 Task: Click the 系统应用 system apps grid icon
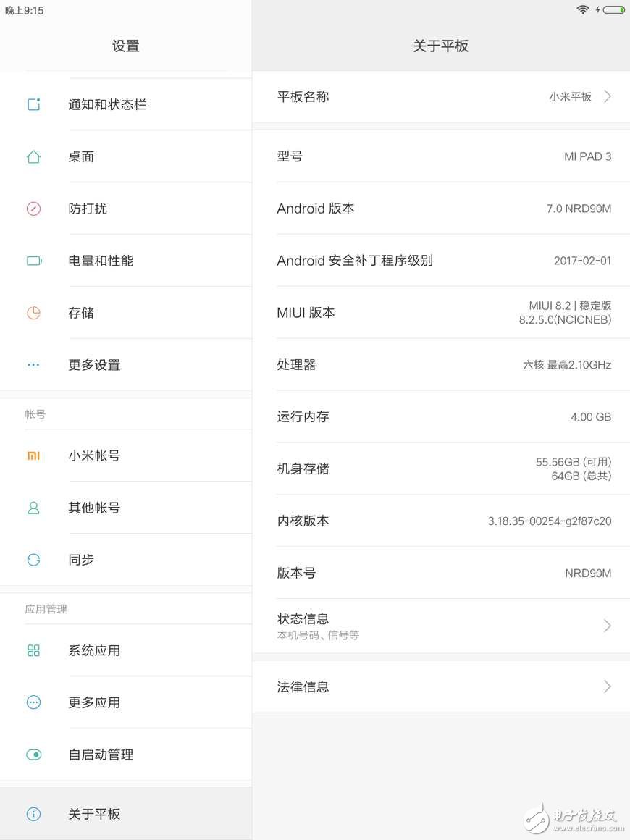[x=33, y=650]
